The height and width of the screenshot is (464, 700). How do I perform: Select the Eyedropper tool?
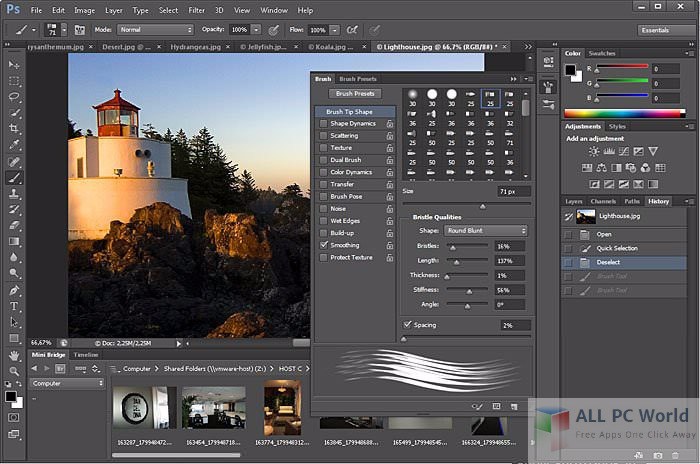[14, 145]
